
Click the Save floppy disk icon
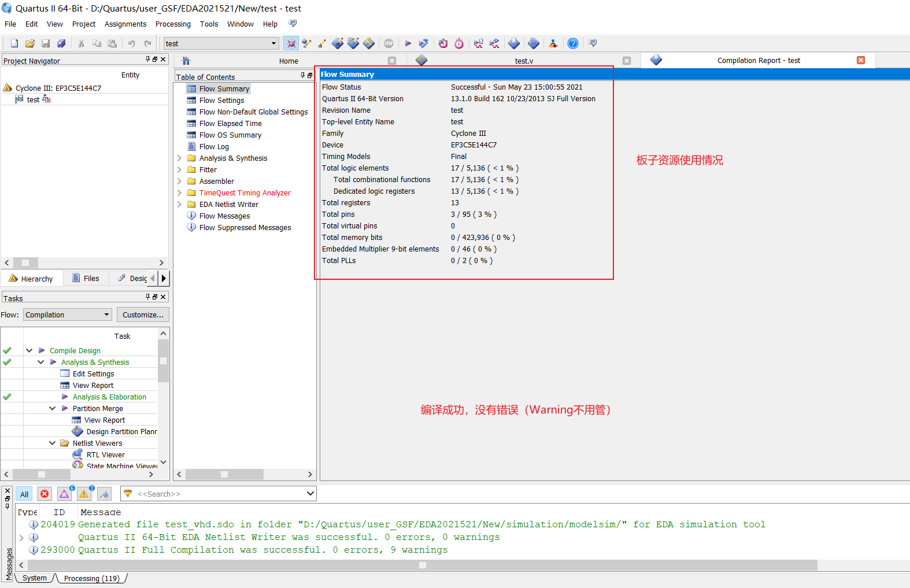tap(46, 43)
